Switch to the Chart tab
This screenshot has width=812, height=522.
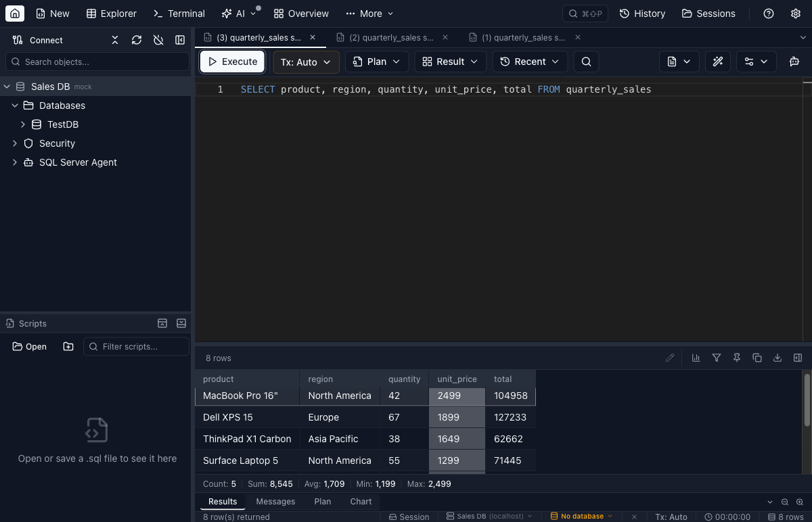pos(361,501)
